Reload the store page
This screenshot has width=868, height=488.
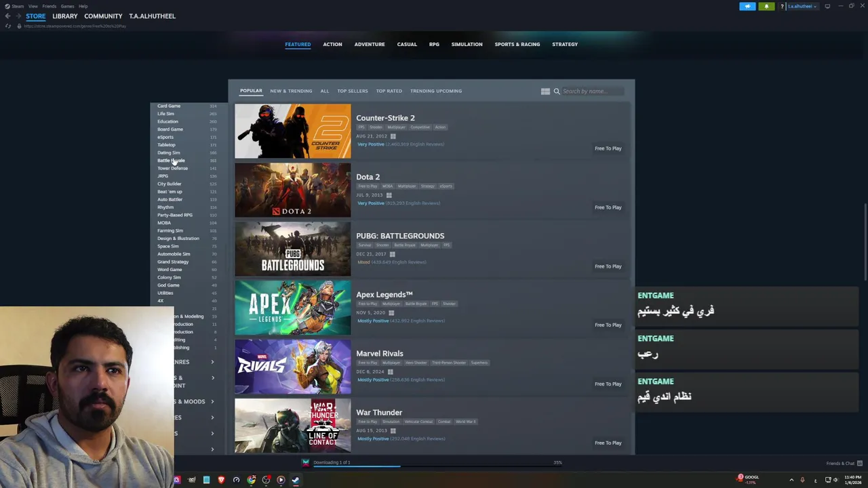click(x=7, y=26)
